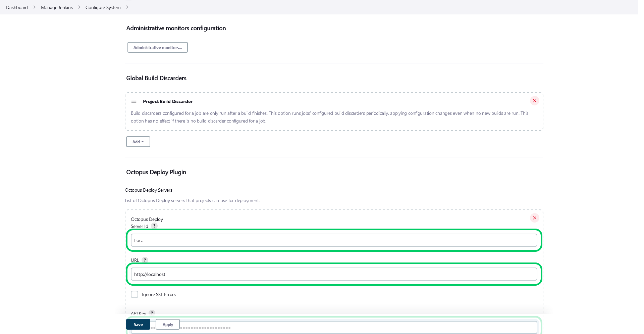This screenshot has height=334, width=644.
Task: Save the system configuration
Action: [138, 324]
